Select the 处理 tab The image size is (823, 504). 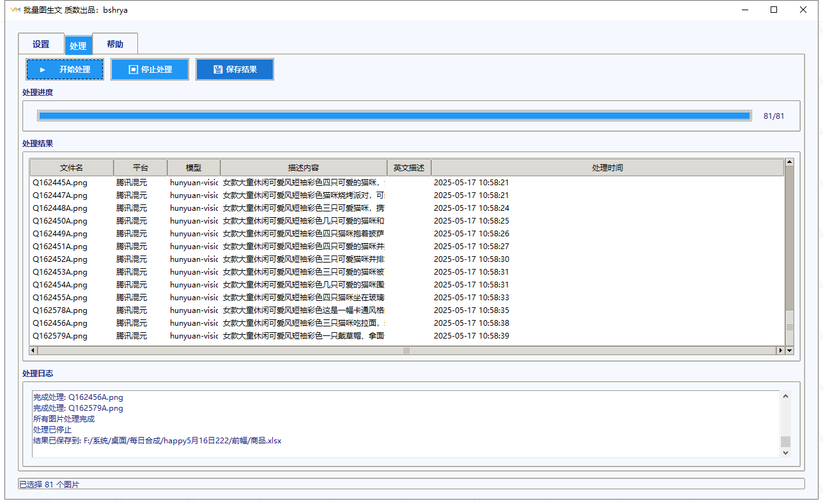pyautogui.click(x=78, y=46)
